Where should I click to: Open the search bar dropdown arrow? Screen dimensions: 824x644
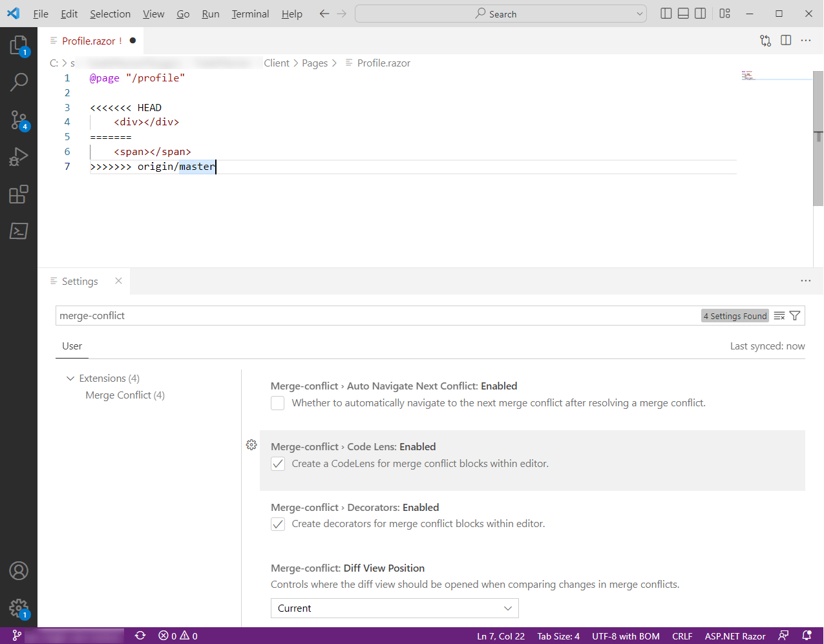pos(639,14)
